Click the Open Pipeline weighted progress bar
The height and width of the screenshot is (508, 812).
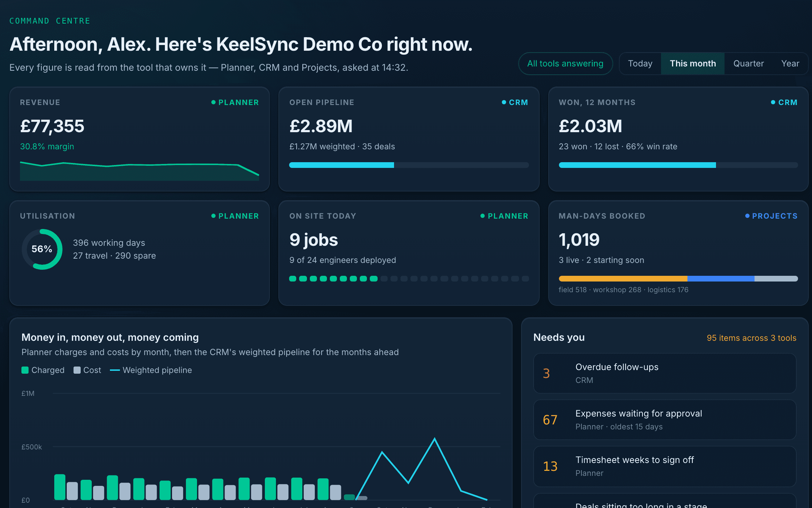pyautogui.click(x=409, y=165)
